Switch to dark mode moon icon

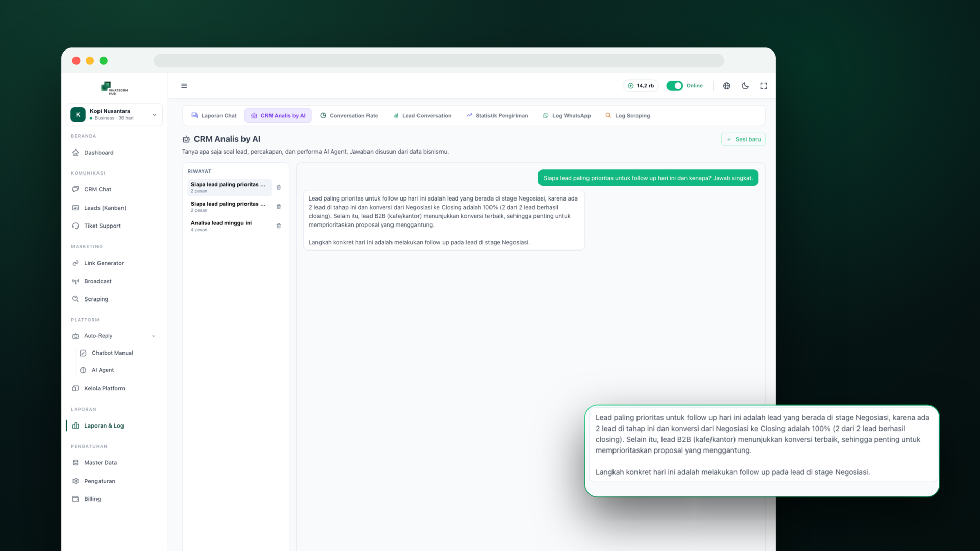[745, 86]
